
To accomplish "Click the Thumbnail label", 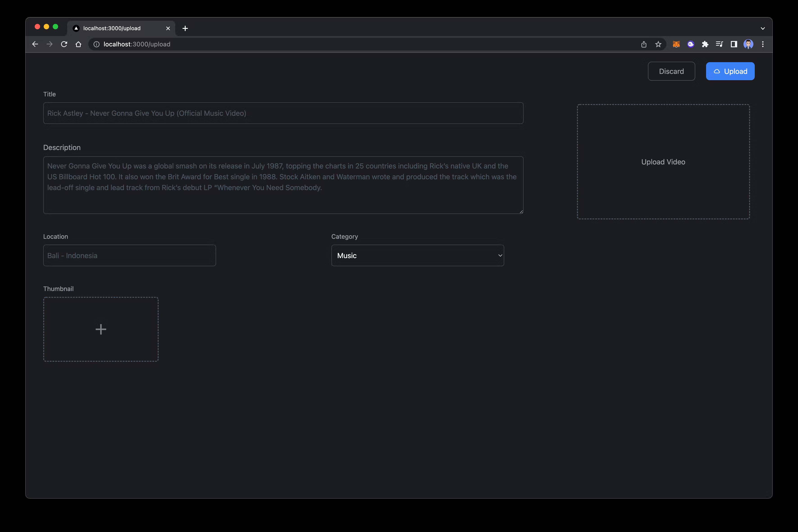I will tap(58, 289).
